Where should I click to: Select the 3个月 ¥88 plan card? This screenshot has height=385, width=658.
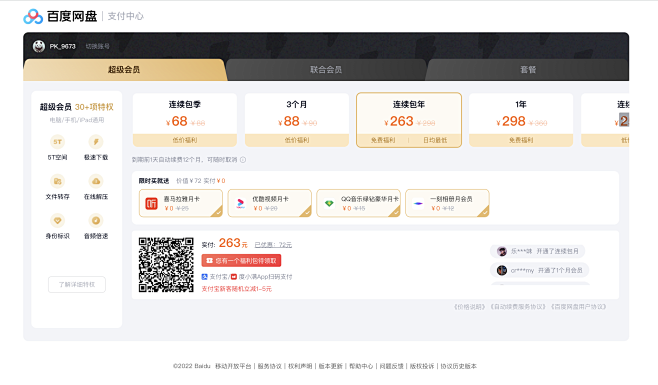(x=297, y=120)
